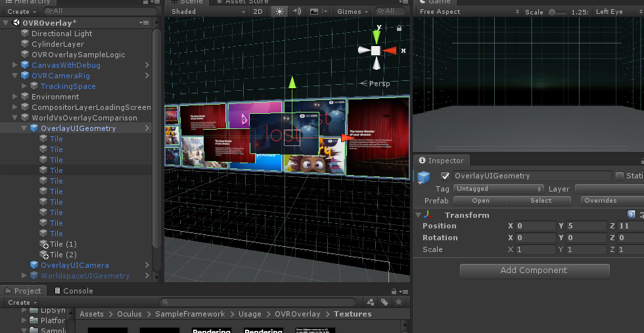Go to Oculus folder in breadcrumb
This screenshot has width=644, height=333.
129,314
